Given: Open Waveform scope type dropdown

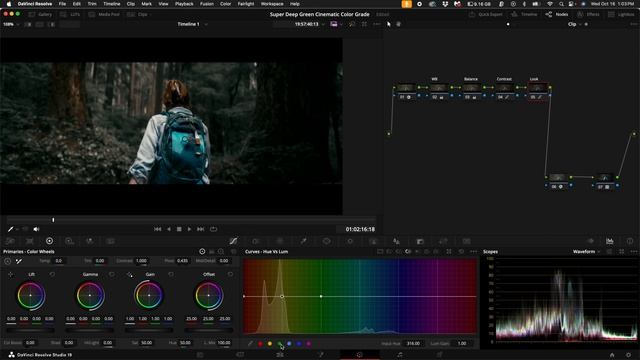Looking at the screenshot, I should (x=587, y=252).
